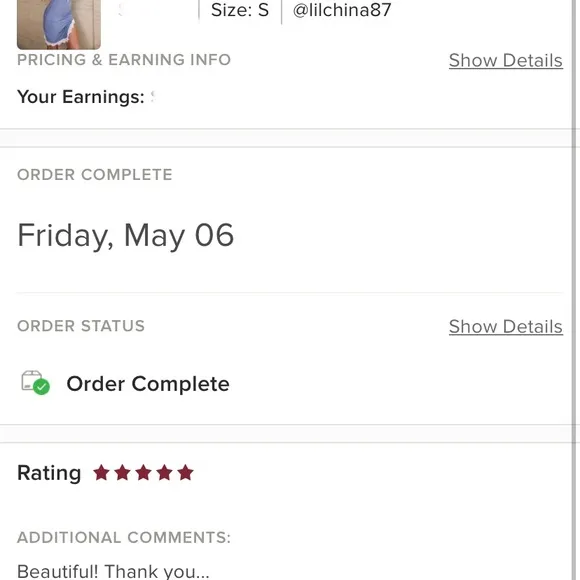
Task: Click the Your Earnings line
Action: click(86, 97)
